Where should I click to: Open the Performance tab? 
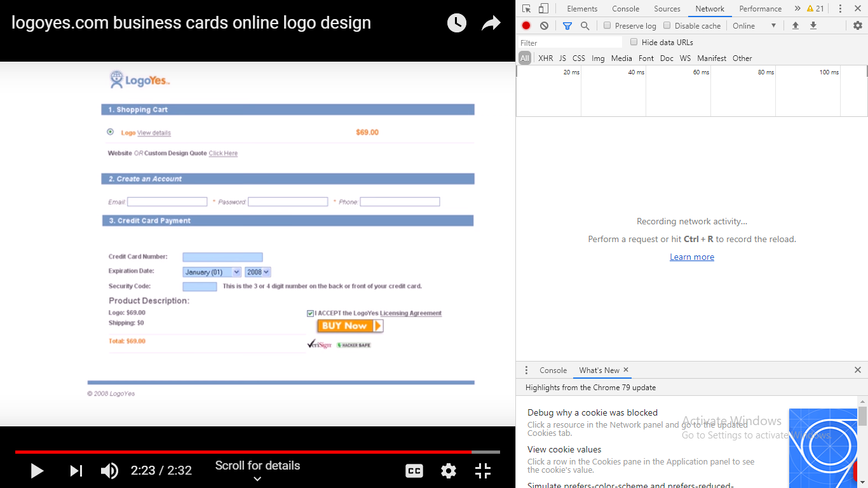pos(761,9)
